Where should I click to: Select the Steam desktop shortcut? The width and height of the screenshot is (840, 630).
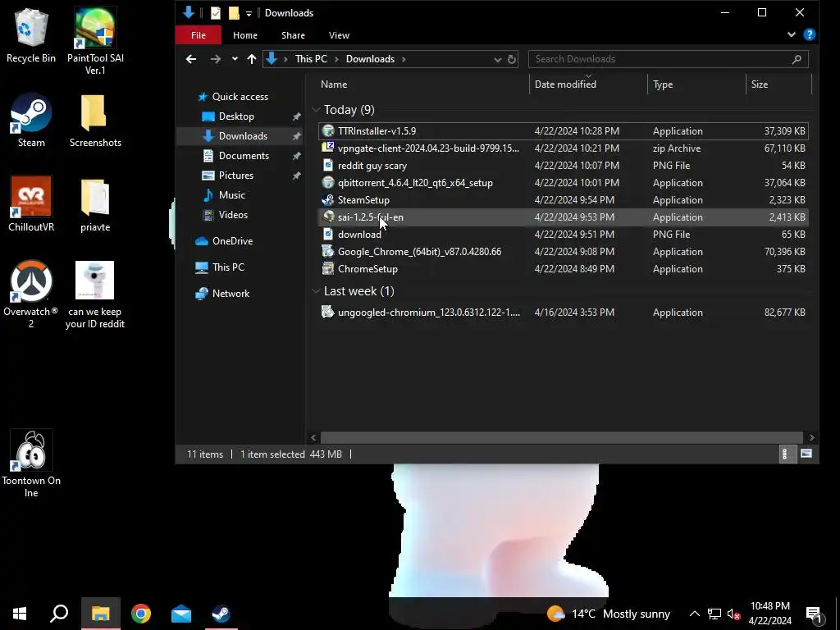click(31, 120)
